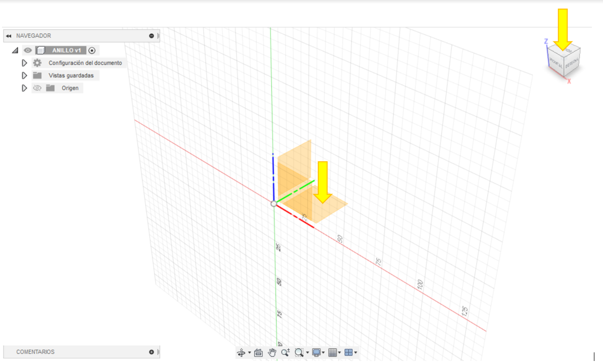Click the Viewports layout icon

click(349, 352)
